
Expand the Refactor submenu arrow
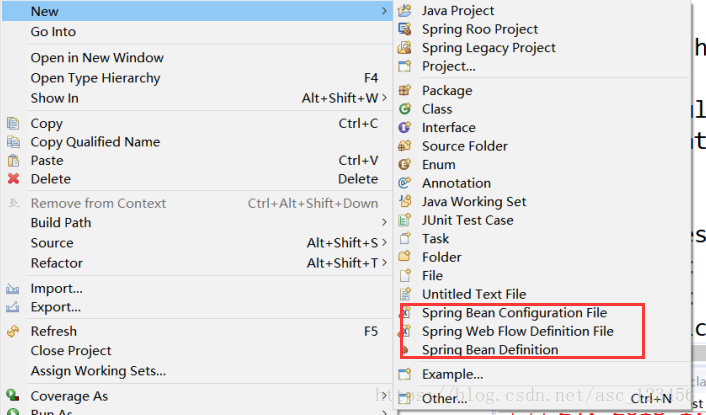pos(384,262)
